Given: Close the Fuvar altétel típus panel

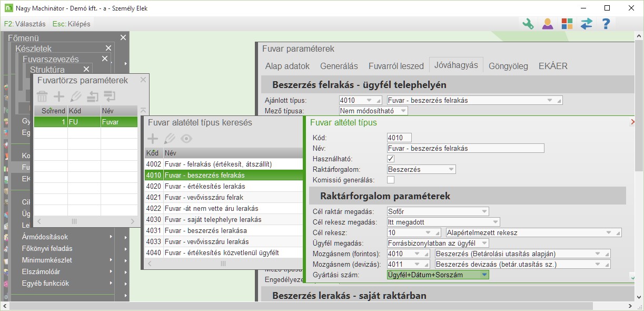Looking at the screenshot, I should pyautogui.click(x=632, y=122).
